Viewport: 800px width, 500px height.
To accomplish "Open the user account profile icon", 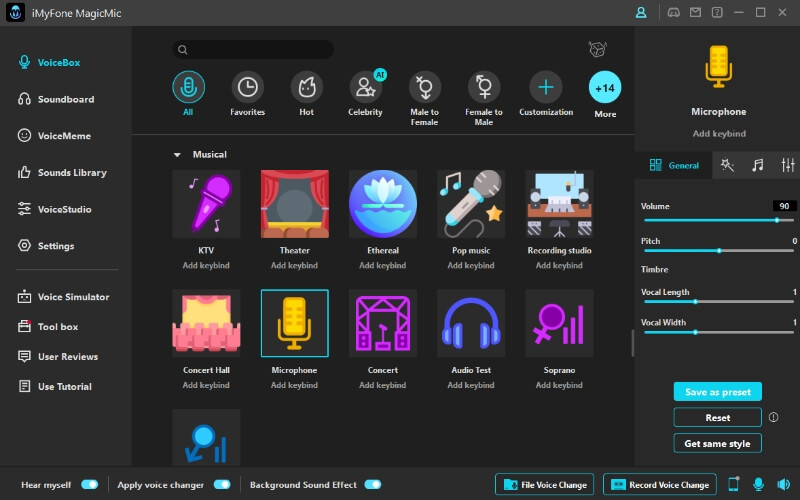I will click(x=641, y=12).
